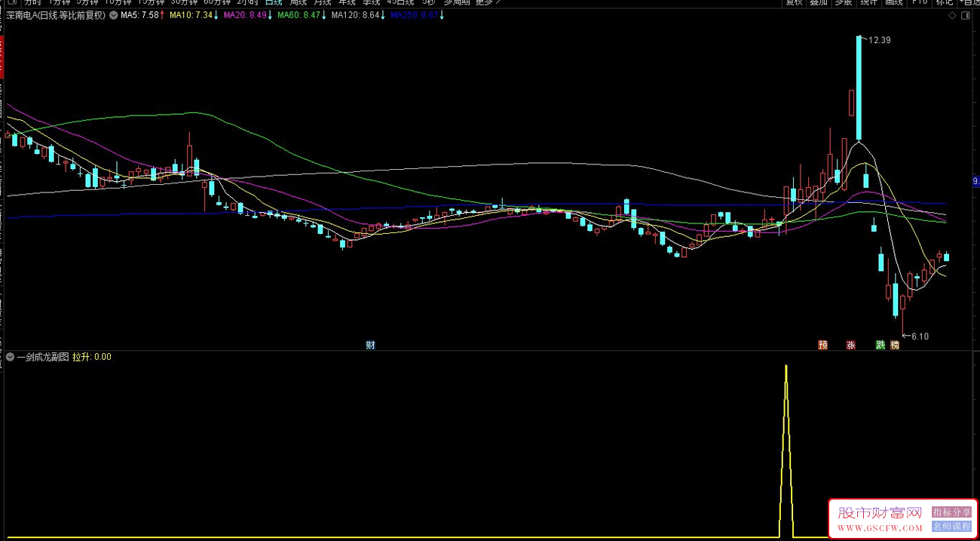Image resolution: width=980 pixels, height=541 pixels.
Task: Open the 涨 marker on the timeline
Action: tap(850, 346)
